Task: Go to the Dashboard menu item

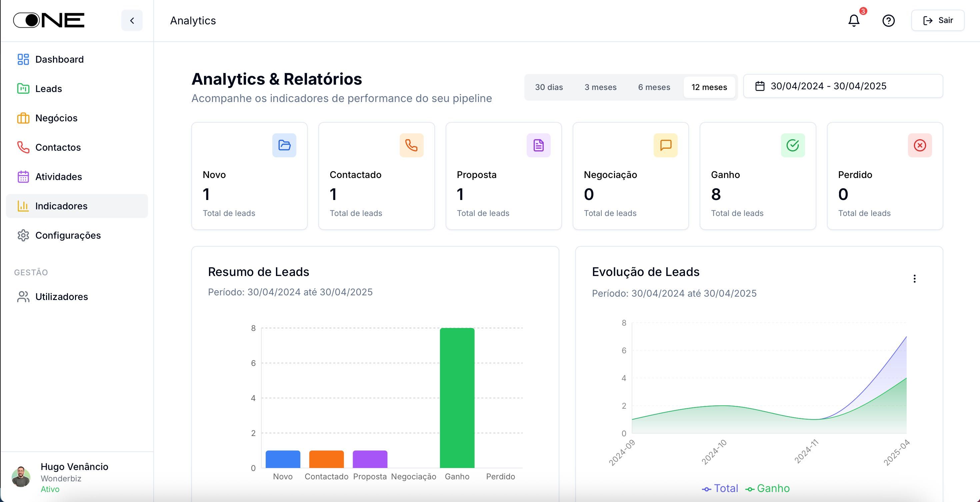Action: coord(77,59)
